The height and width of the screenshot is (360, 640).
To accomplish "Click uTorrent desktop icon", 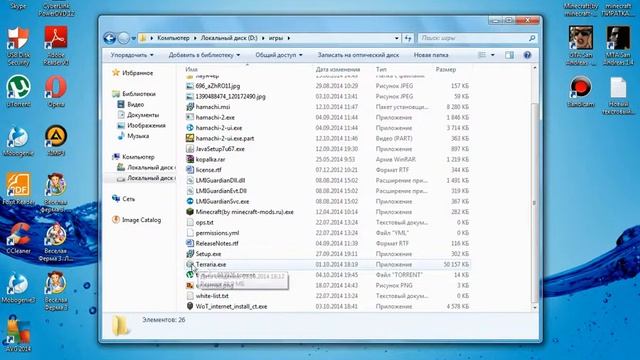I will 18,91.
